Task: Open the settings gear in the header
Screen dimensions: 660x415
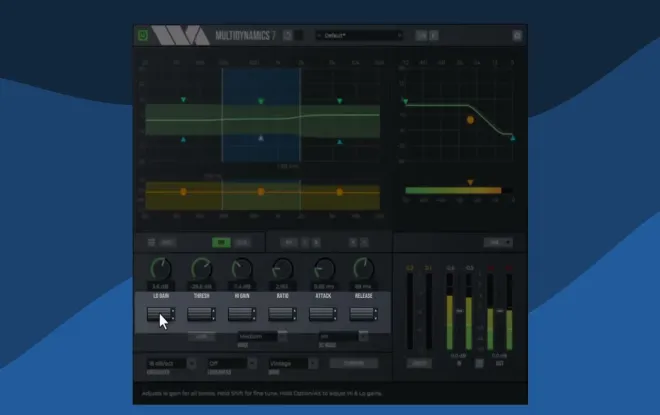Action: click(x=517, y=35)
